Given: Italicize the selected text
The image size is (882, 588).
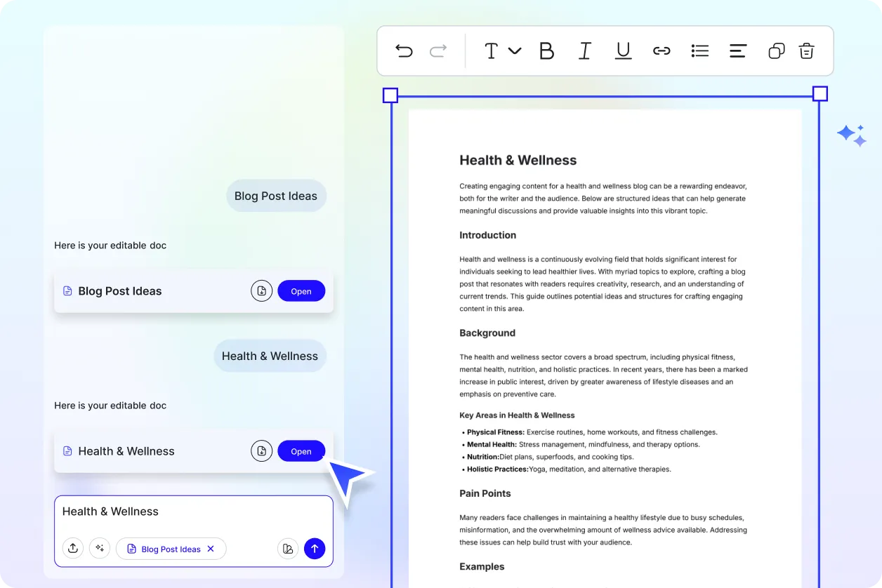Looking at the screenshot, I should (585, 51).
